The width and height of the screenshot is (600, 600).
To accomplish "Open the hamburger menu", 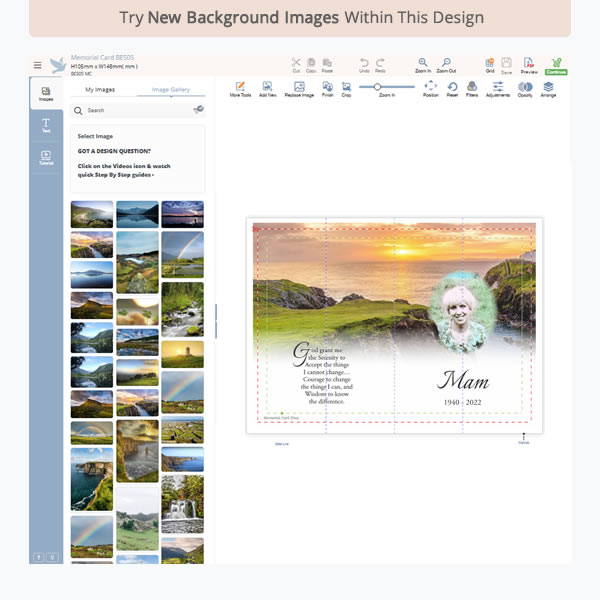I will coord(38,65).
